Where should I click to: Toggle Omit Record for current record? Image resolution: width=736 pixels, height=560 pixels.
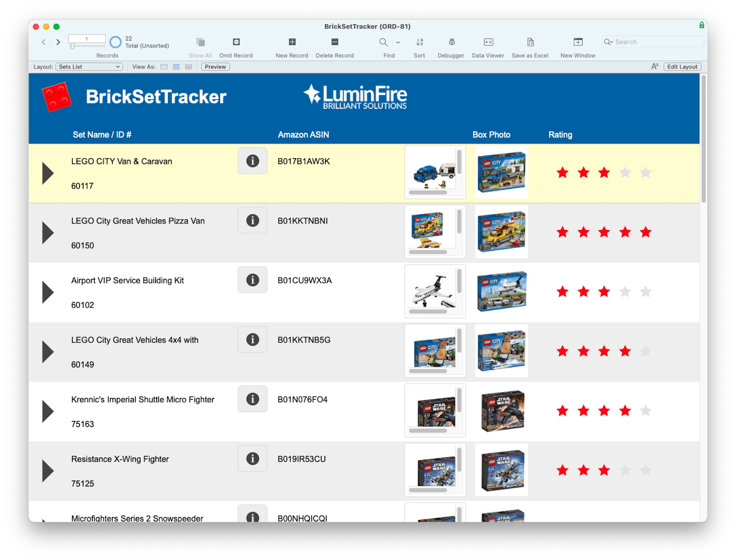pos(235,42)
